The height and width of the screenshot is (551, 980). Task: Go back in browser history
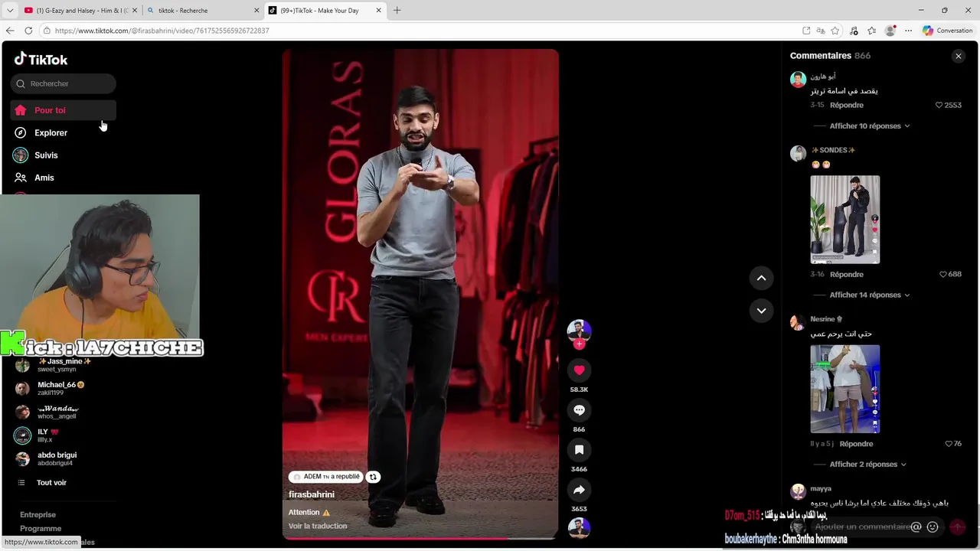tap(10, 31)
